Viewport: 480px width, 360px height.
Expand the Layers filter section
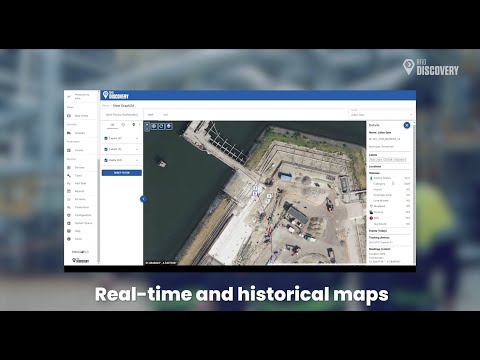click(x=121, y=138)
